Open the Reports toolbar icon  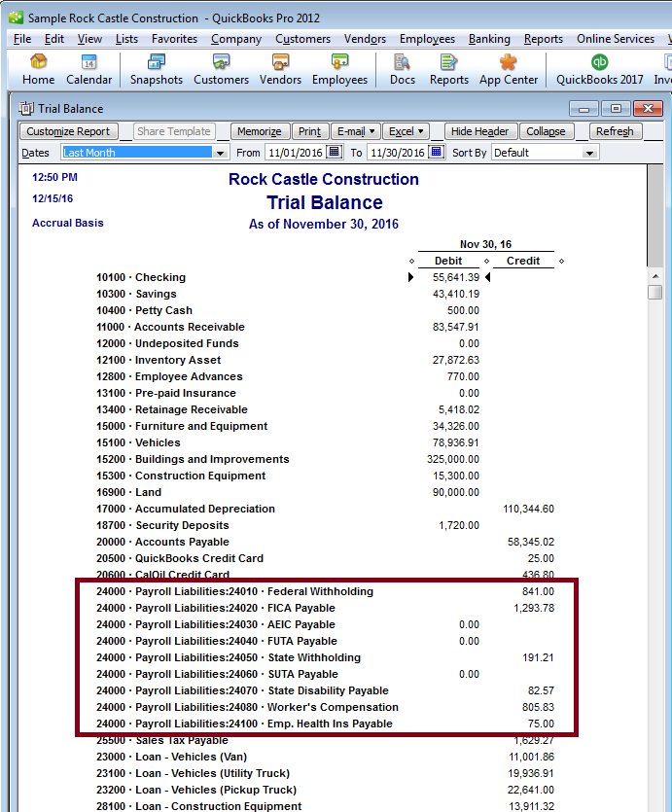449,69
